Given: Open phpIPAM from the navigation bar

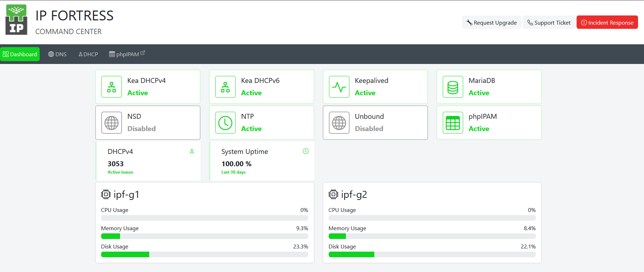Looking at the screenshot, I should pyautogui.click(x=127, y=54).
